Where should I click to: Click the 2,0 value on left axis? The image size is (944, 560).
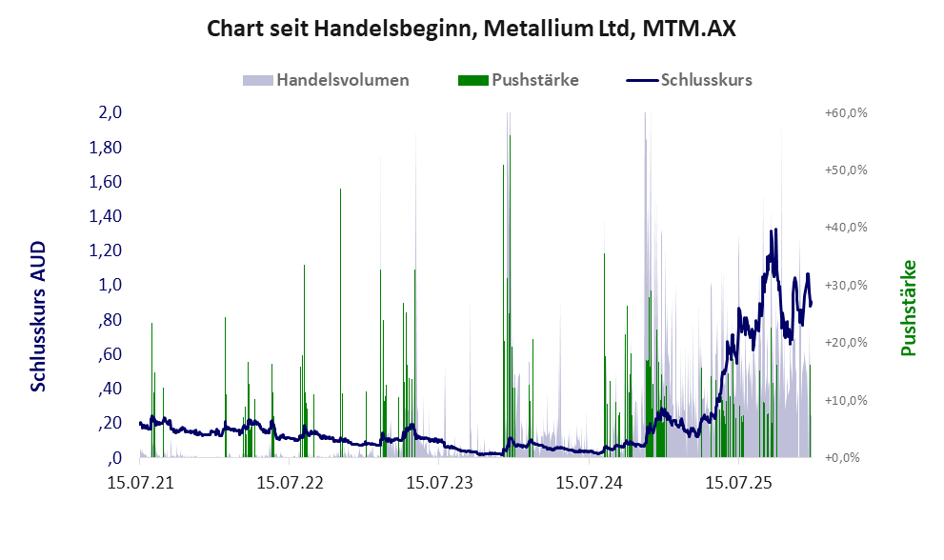110,112
